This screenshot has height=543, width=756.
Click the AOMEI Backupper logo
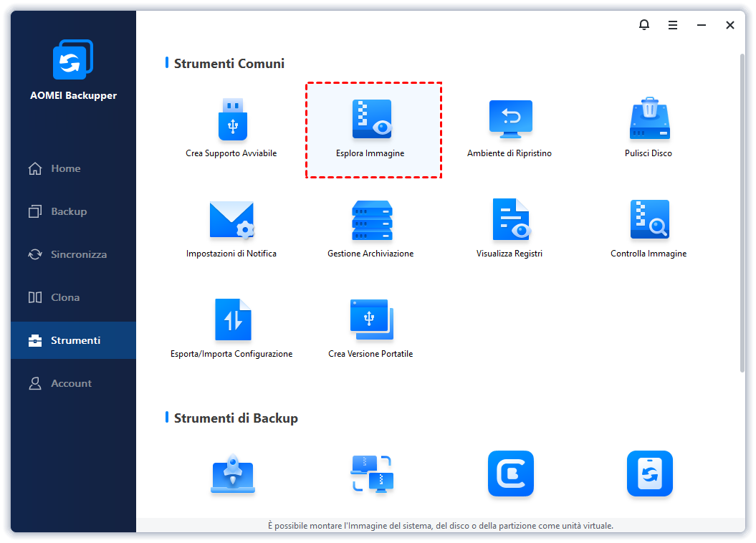point(73,62)
